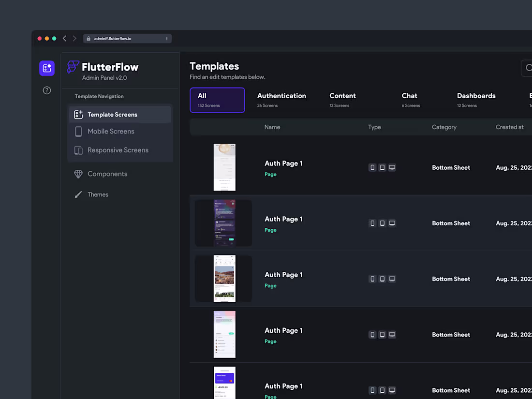Toggle tablet preview on the second Auth Page row
532x399 pixels.
[382, 223]
